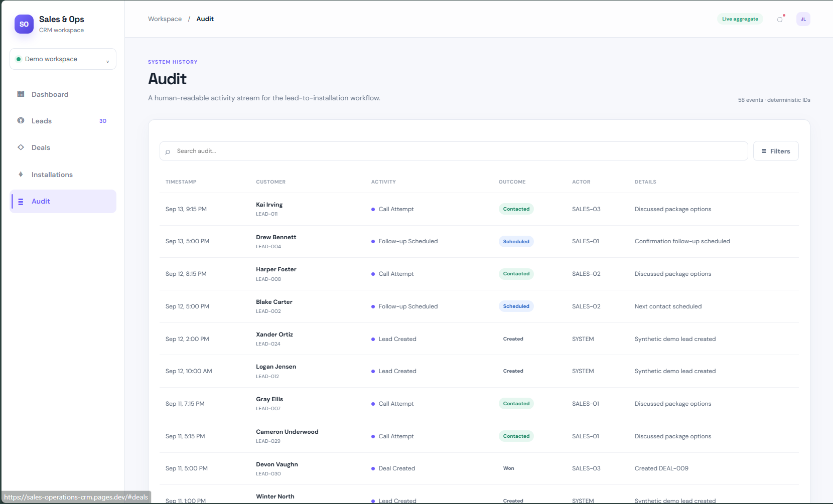Click the Installations sidebar icon
This screenshot has width=833, height=504.
point(21,175)
